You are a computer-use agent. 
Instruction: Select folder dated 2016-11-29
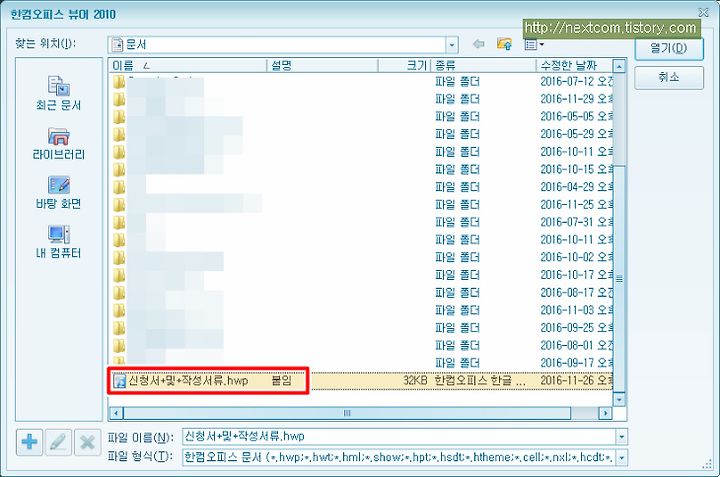coord(361,99)
